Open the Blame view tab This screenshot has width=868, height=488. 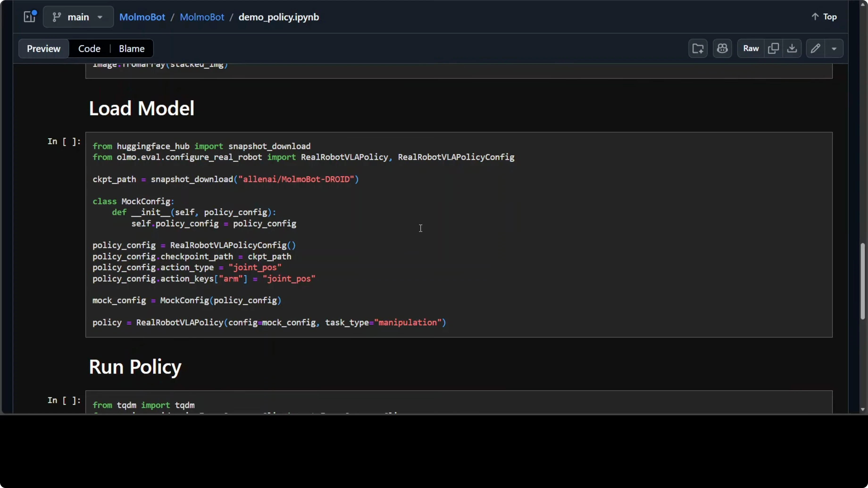click(x=131, y=49)
